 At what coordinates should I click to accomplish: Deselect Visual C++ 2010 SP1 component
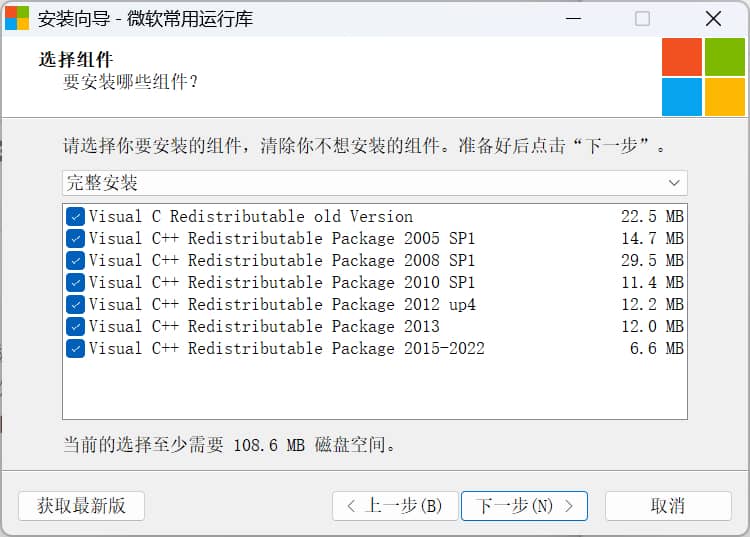point(76,283)
